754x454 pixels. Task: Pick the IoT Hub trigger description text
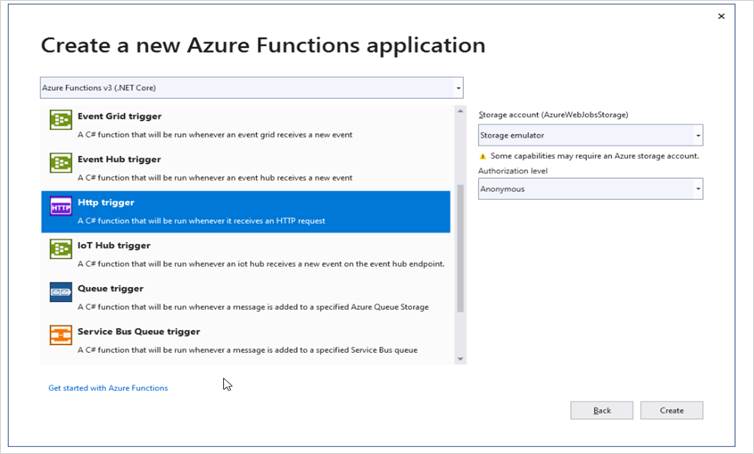pos(260,264)
